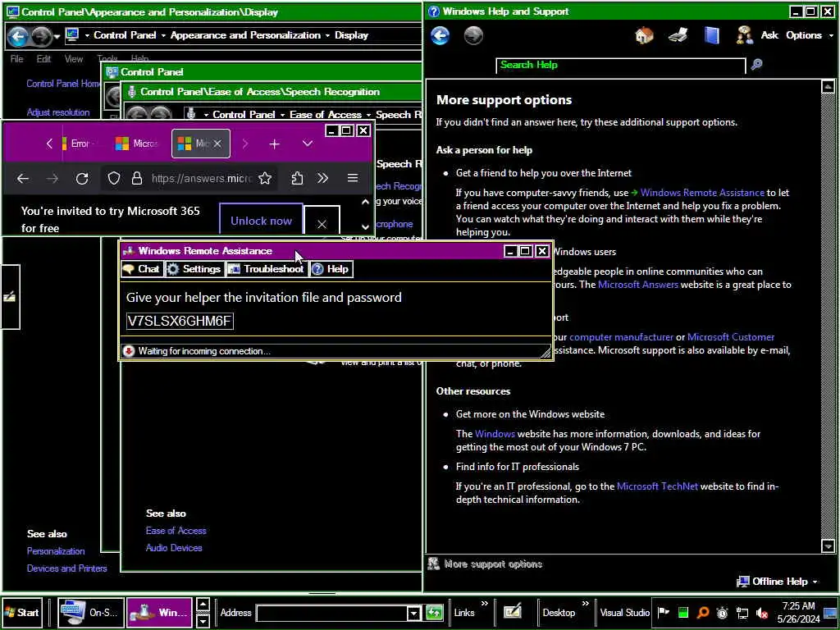
Task: Open the Personalization see-also link
Action: [x=56, y=551]
